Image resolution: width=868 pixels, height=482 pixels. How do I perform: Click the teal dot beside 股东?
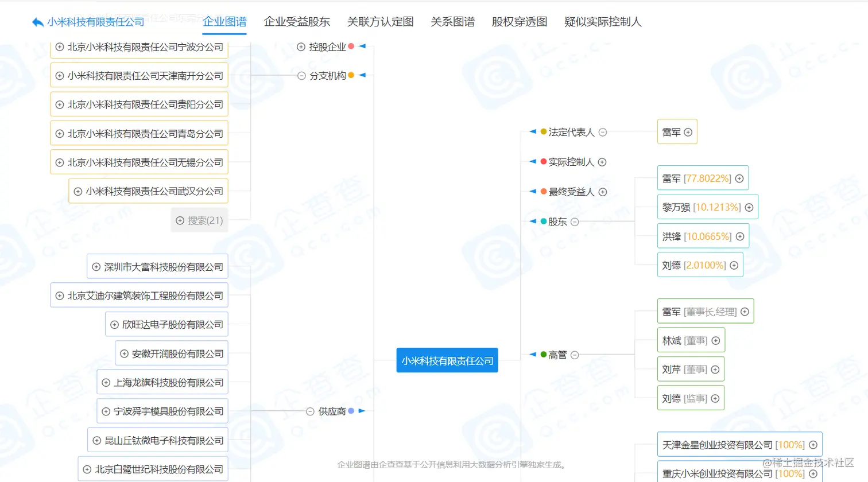544,221
